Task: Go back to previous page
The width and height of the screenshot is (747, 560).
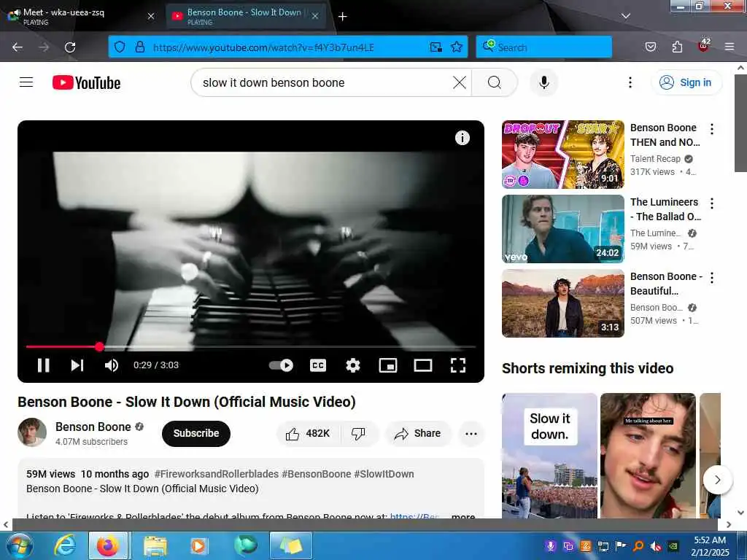Action: tap(18, 47)
